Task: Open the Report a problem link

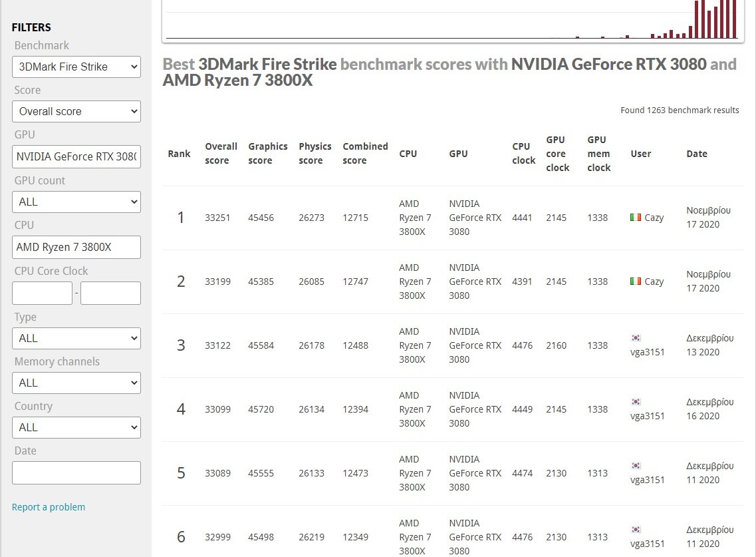Action: click(x=49, y=507)
